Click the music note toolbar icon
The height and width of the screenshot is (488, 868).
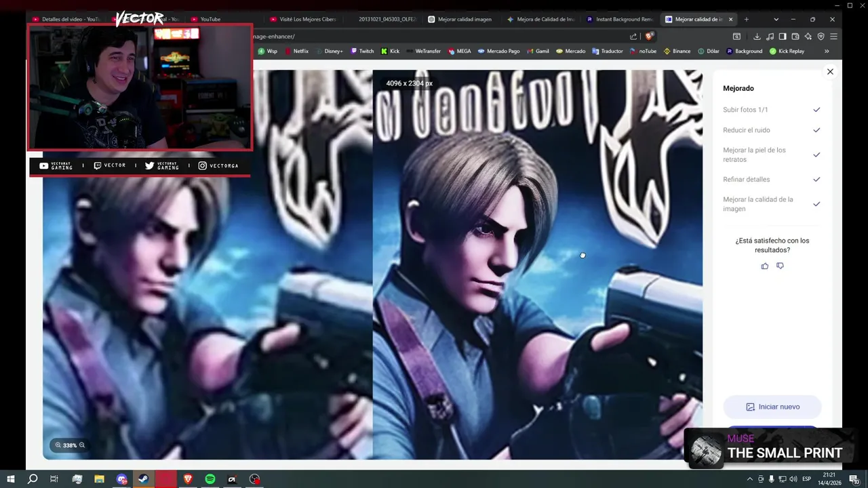click(x=770, y=37)
